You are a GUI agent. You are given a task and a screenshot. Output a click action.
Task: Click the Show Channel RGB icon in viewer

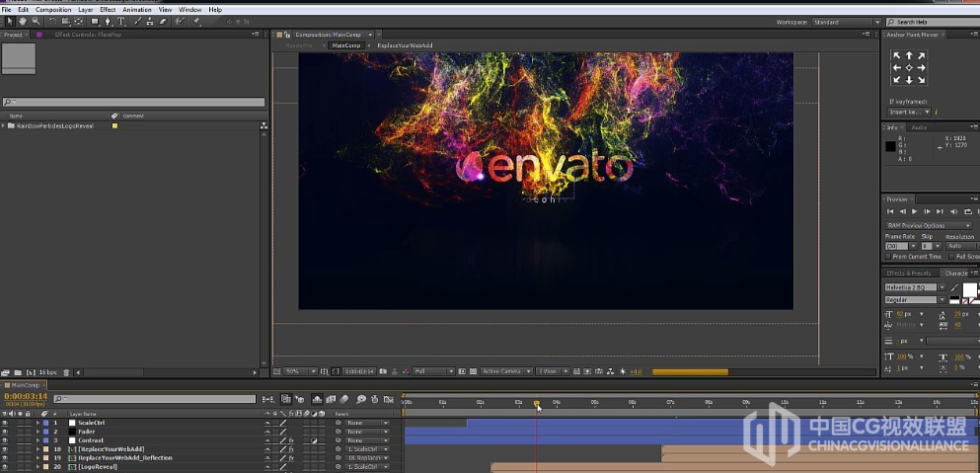pos(406,371)
